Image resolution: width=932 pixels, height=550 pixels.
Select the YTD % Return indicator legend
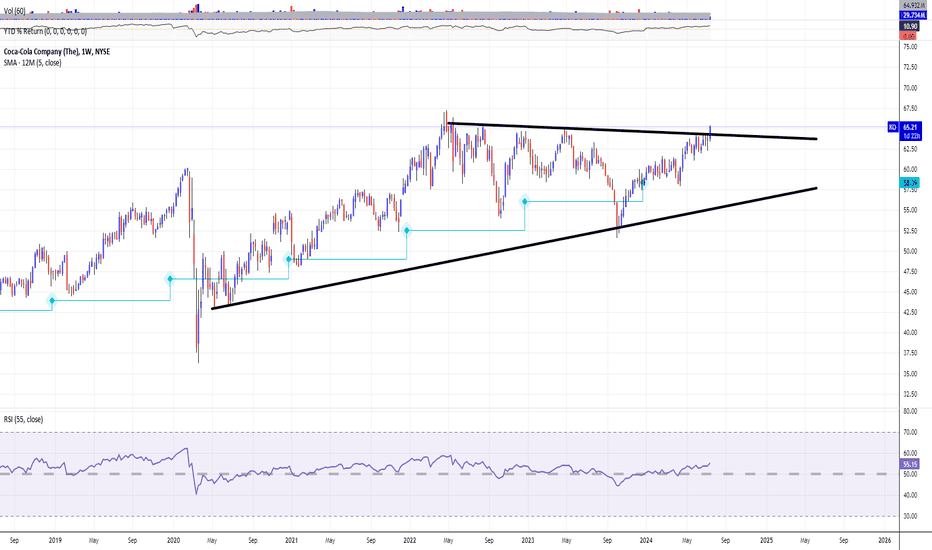[45, 31]
